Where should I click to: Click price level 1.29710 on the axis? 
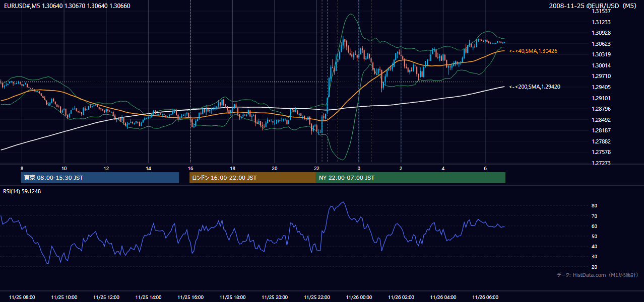602,76
